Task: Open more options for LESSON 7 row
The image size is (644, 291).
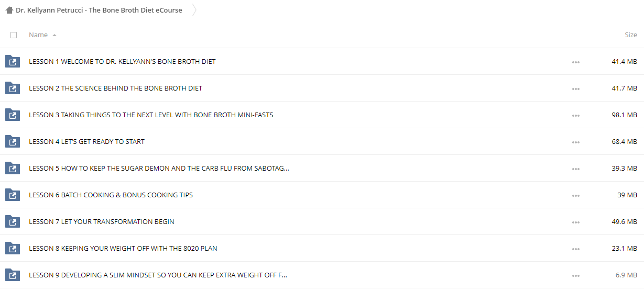Action: pos(576,222)
